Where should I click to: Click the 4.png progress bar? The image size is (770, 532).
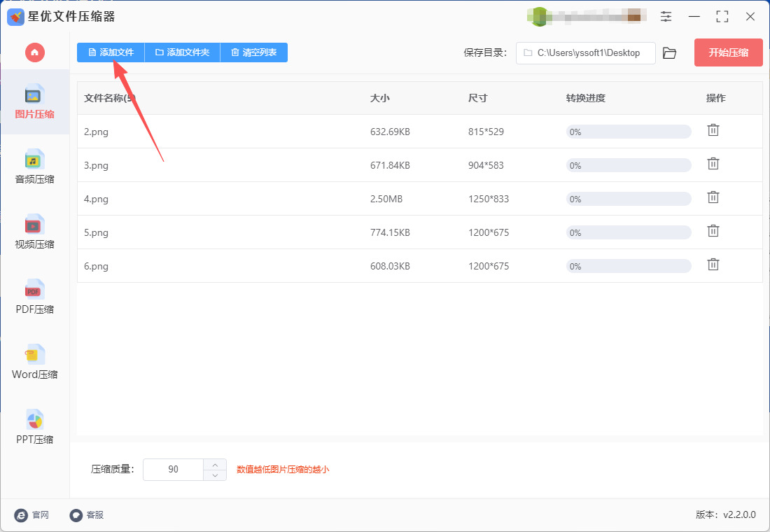[629, 199]
